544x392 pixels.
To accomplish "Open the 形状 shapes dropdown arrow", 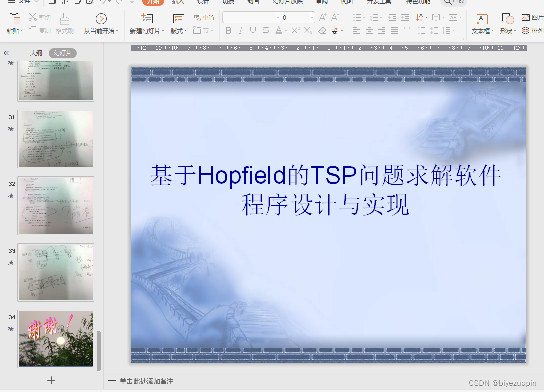I will [515, 31].
